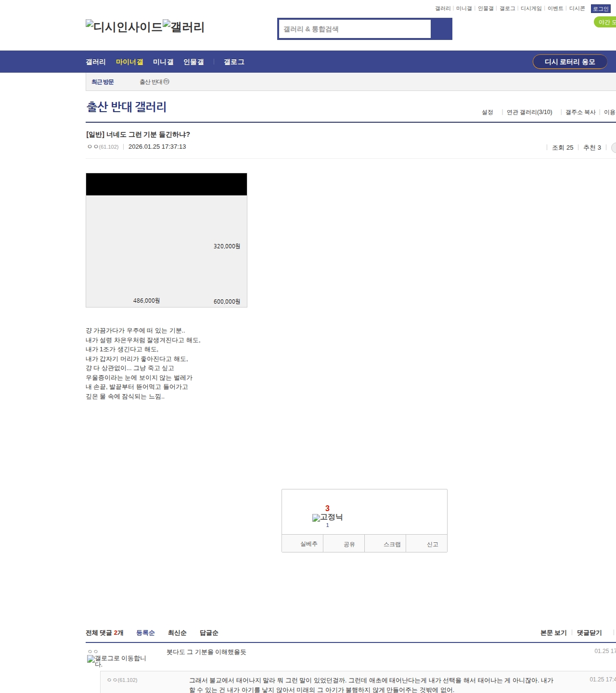Click the reply text starting 그래서 불교에서
The height and width of the screenshot is (693, 616).
click(x=371, y=685)
